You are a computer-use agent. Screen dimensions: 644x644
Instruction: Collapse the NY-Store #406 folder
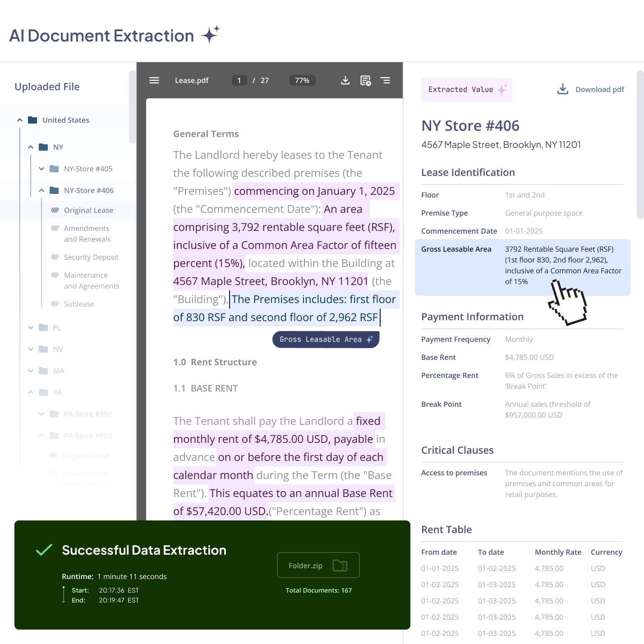tap(41, 190)
